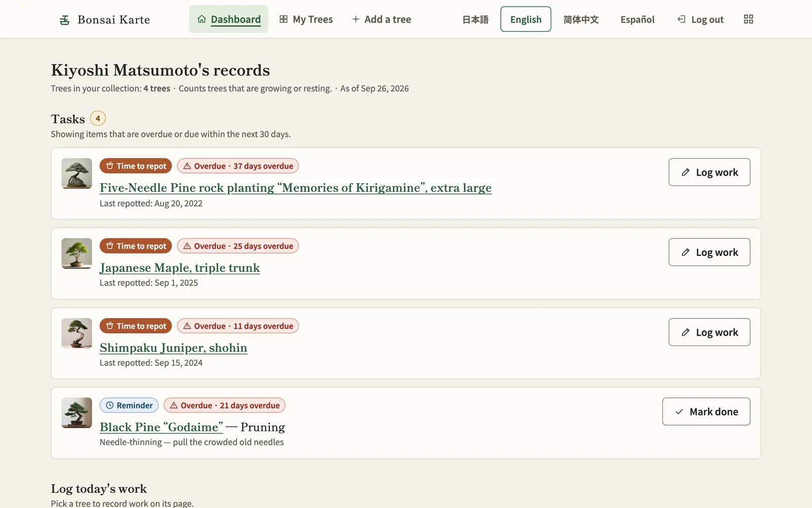Click pencil icon in Japanese Maple Log work

[686, 252]
